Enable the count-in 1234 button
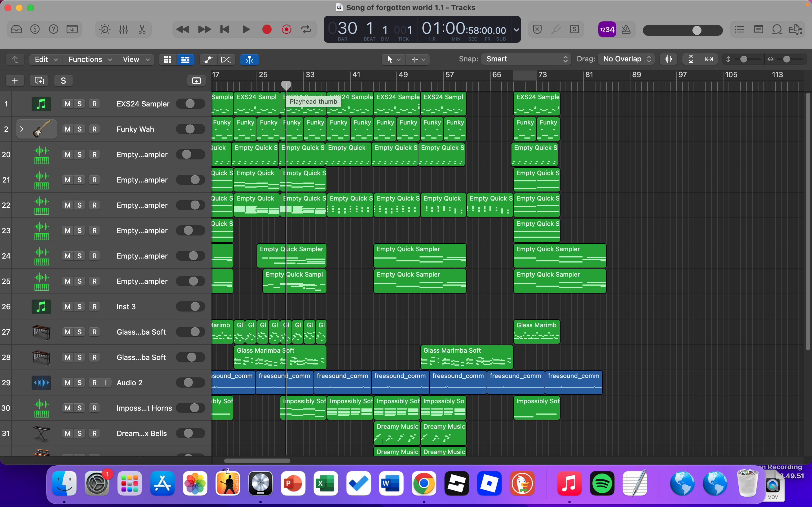 [607, 30]
